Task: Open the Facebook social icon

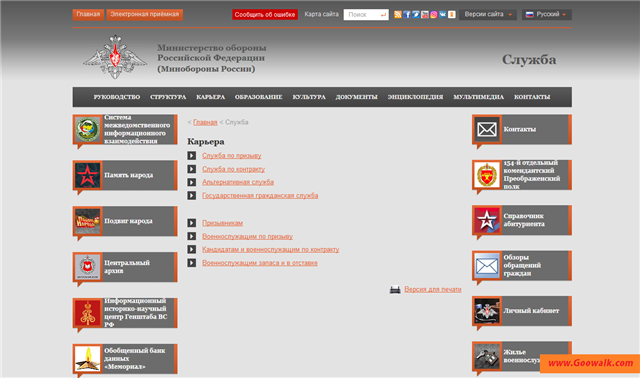Action: [x=407, y=15]
